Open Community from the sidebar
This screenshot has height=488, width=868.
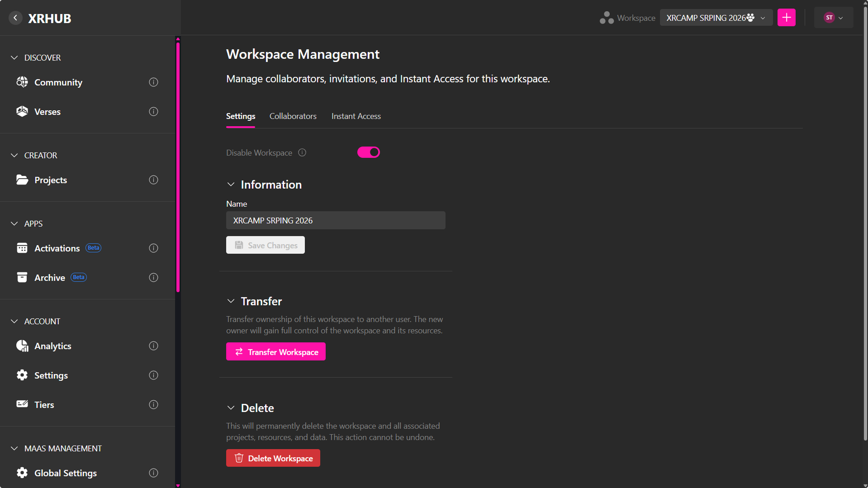tap(58, 82)
